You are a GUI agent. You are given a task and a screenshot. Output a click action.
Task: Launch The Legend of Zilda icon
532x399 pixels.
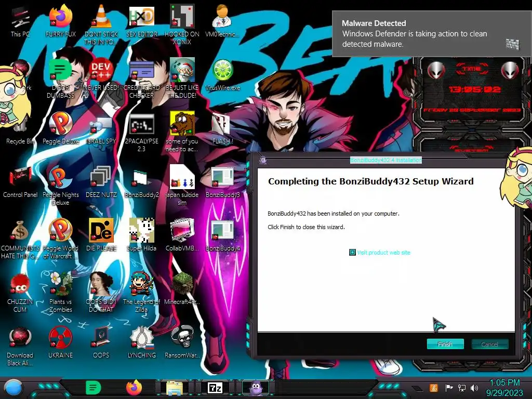pos(142,293)
